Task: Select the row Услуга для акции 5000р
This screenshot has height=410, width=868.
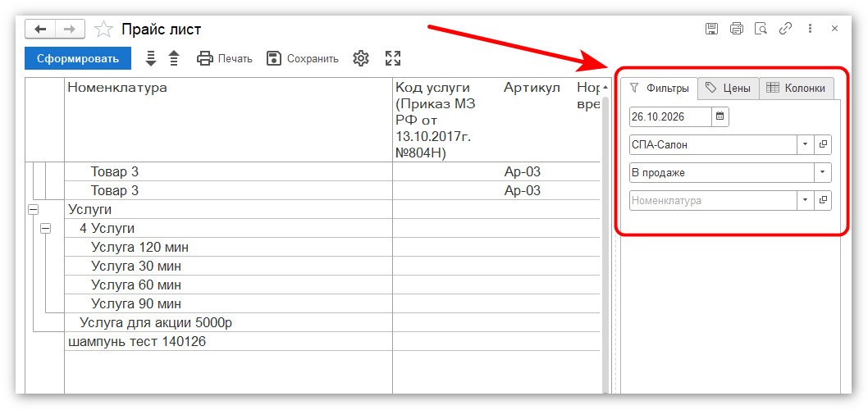Action: tap(332, 322)
